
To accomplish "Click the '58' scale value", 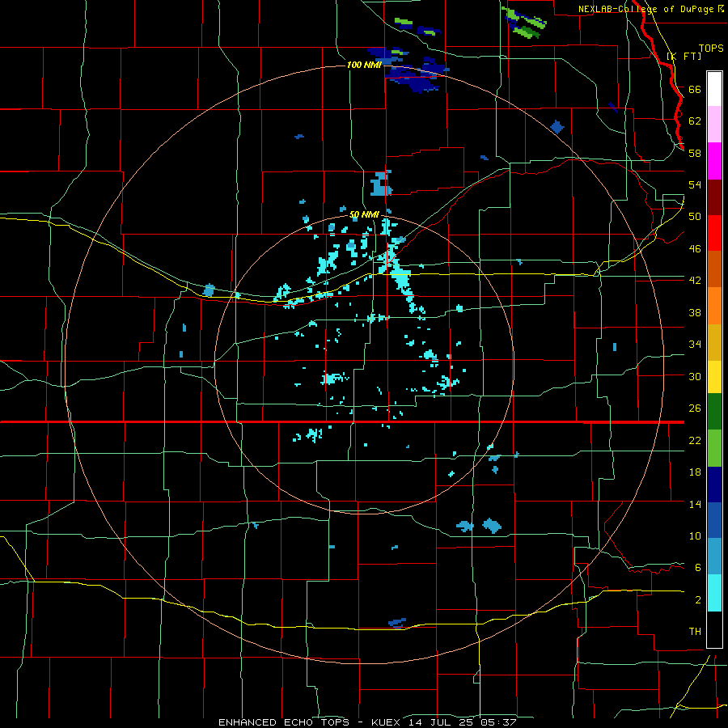I will (x=695, y=153).
